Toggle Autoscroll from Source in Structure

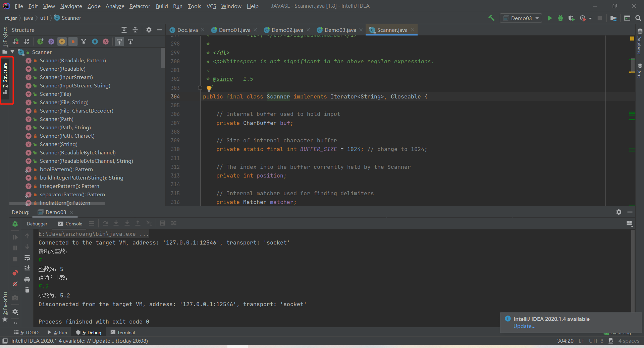click(x=130, y=42)
